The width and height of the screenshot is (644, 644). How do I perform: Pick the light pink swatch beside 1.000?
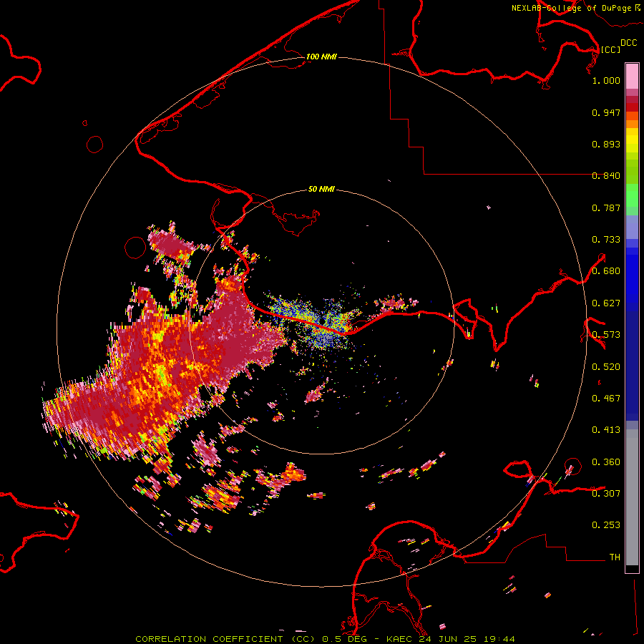[x=632, y=77]
